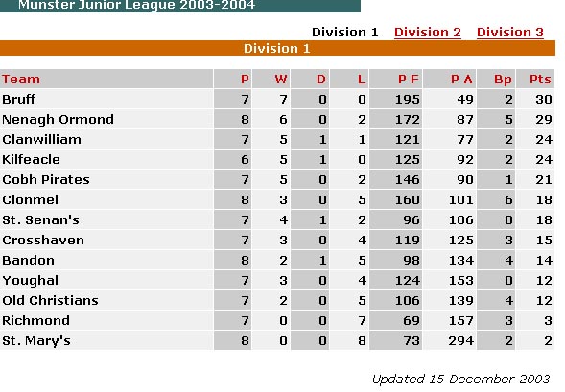Image resolution: width=565 pixels, height=392 pixels.
Task: Click the Pts column header
Action: point(540,79)
